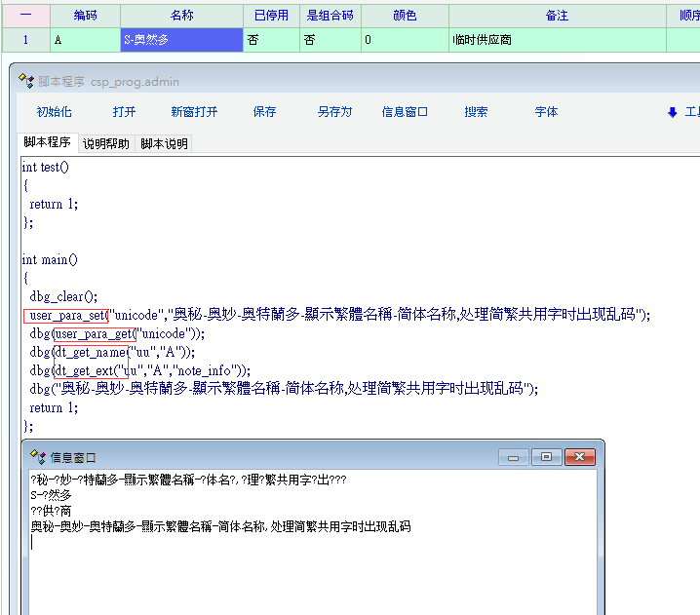Viewport: 700px width, 615px height.
Task: Close the 信息窗口 popup window
Action: (580, 457)
